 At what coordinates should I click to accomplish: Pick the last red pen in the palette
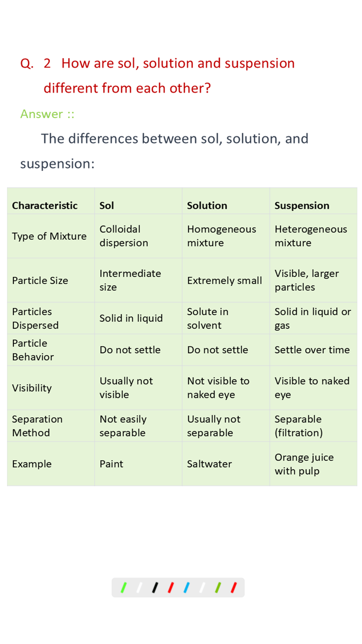(x=234, y=587)
